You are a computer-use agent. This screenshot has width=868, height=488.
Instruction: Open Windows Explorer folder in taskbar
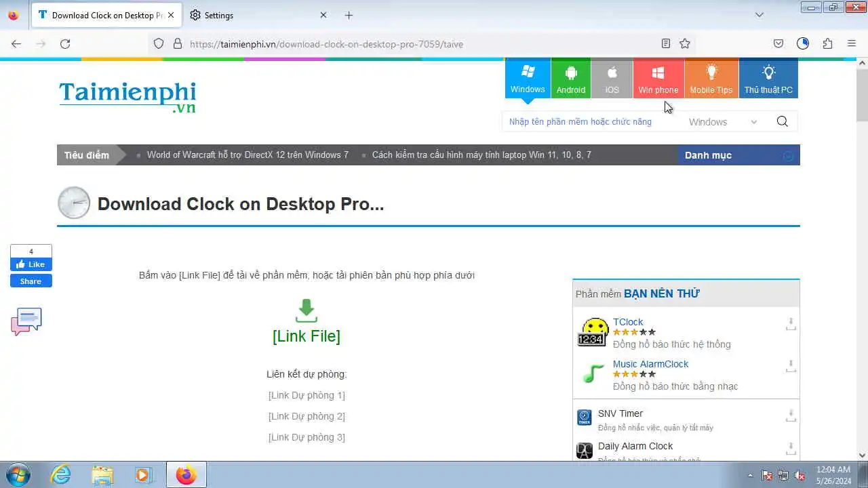pyautogui.click(x=102, y=474)
